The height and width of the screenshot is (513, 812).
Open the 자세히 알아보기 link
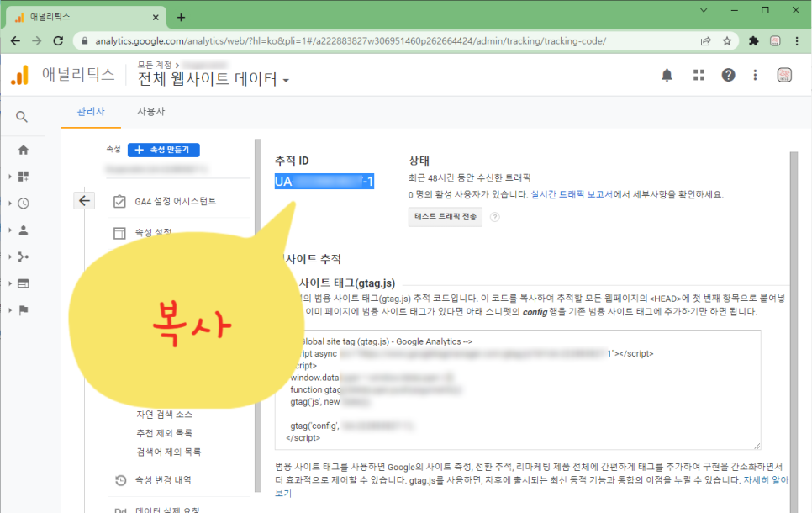click(x=766, y=480)
